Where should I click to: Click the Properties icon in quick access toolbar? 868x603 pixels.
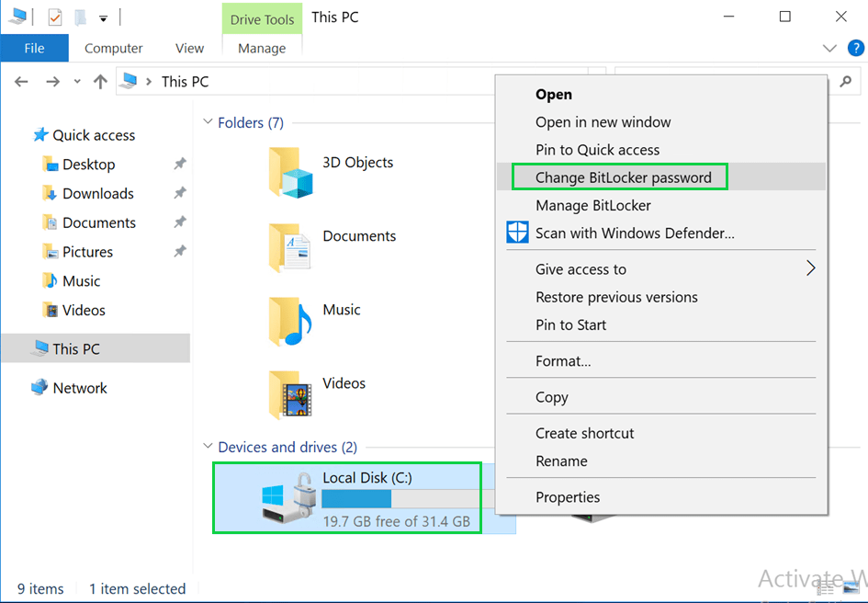(55, 17)
